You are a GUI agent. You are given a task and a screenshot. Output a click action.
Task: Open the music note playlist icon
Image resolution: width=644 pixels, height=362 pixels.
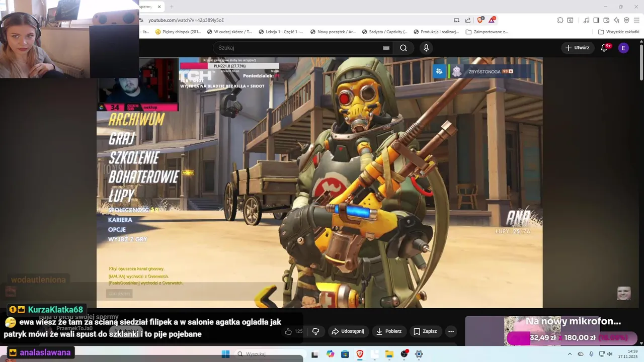[586, 20]
